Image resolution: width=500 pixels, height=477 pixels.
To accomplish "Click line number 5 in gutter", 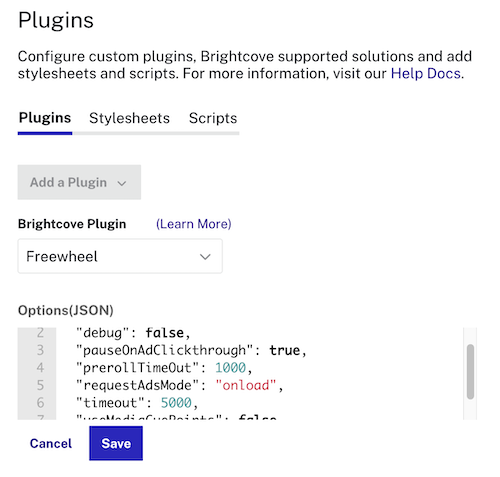I will [x=40, y=385].
